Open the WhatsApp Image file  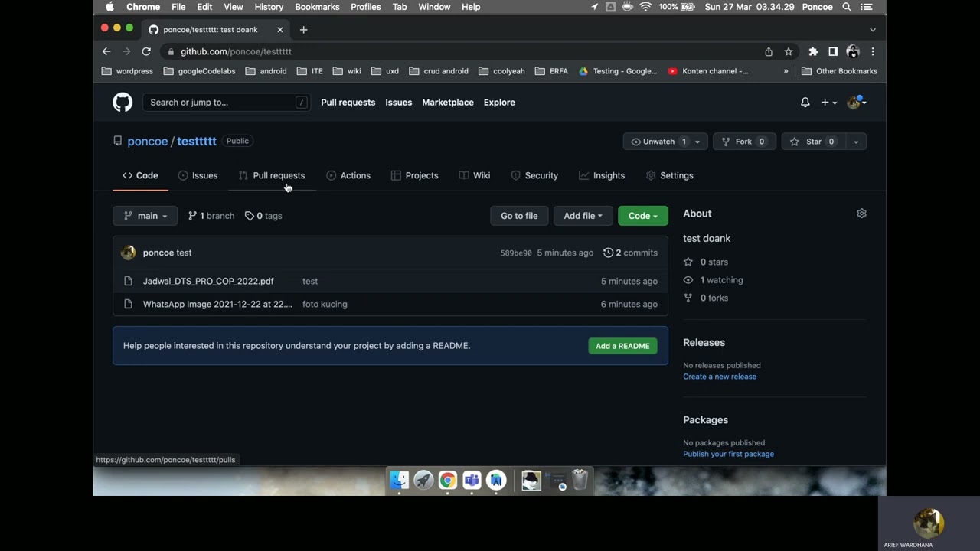click(217, 304)
